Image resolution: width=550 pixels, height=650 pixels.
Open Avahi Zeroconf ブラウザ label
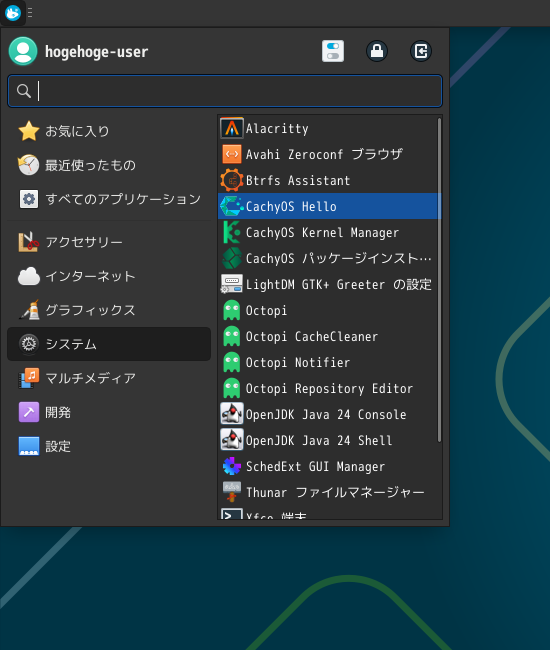coord(324,154)
